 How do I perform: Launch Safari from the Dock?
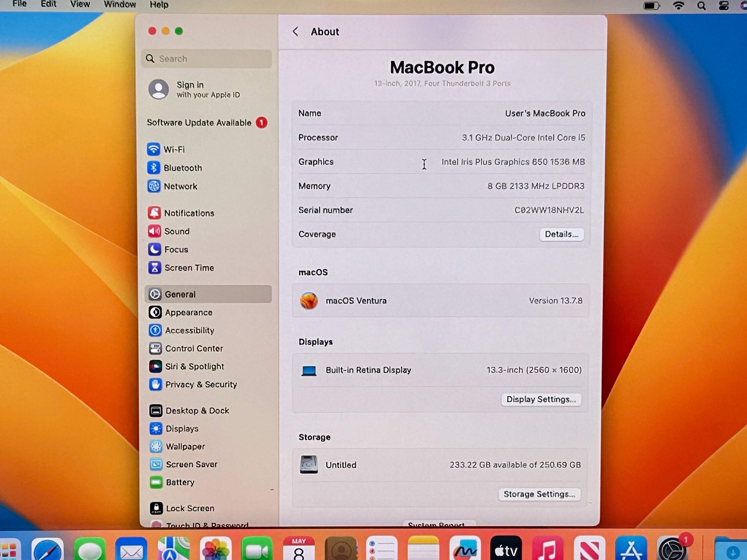[48, 550]
